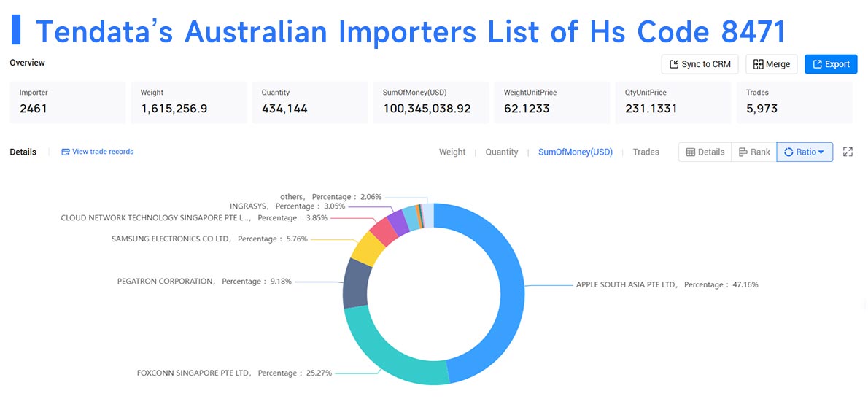This screenshot has height=399, width=868.
Task: Click the Sync to CRM button
Action: (700, 64)
